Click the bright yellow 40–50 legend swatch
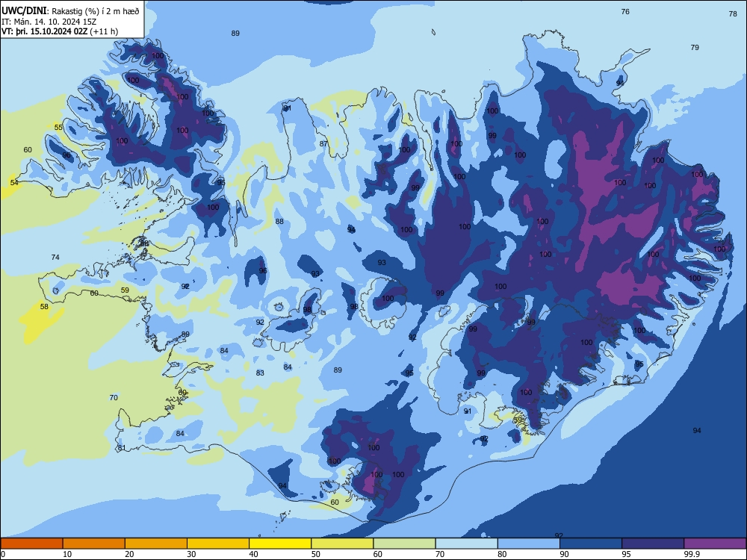The image size is (747, 560). [280, 544]
